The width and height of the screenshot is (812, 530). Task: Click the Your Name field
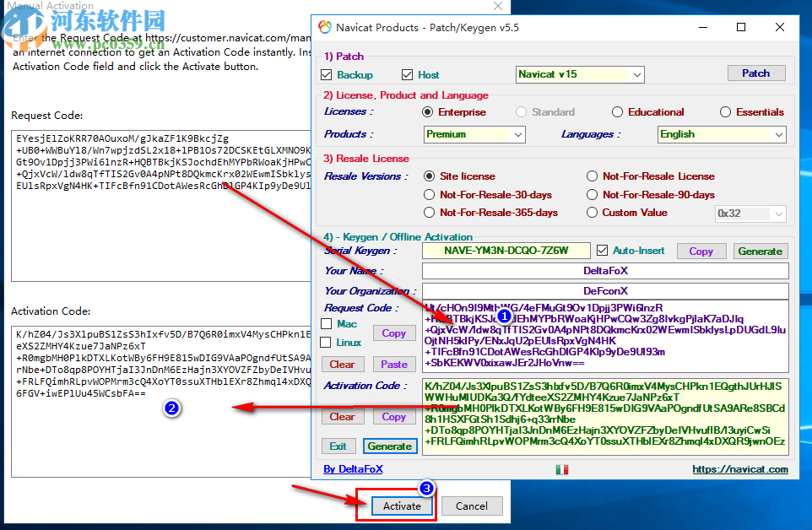605,271
